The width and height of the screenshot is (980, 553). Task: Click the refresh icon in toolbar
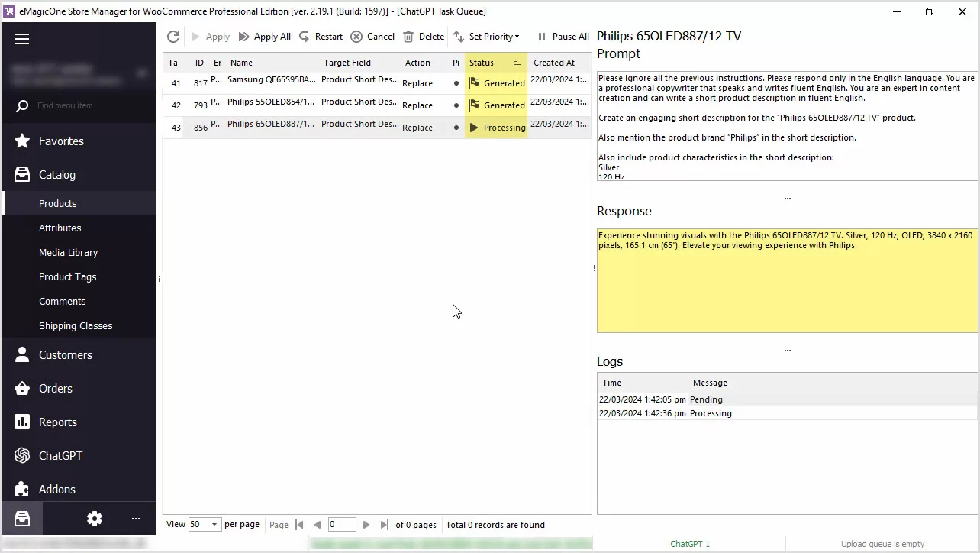coord(173,37)
